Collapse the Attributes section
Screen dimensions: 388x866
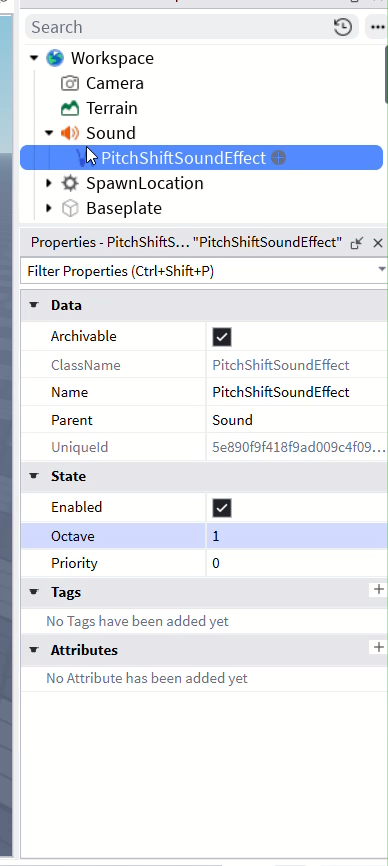pyautogui.click(x=34, y=650)
